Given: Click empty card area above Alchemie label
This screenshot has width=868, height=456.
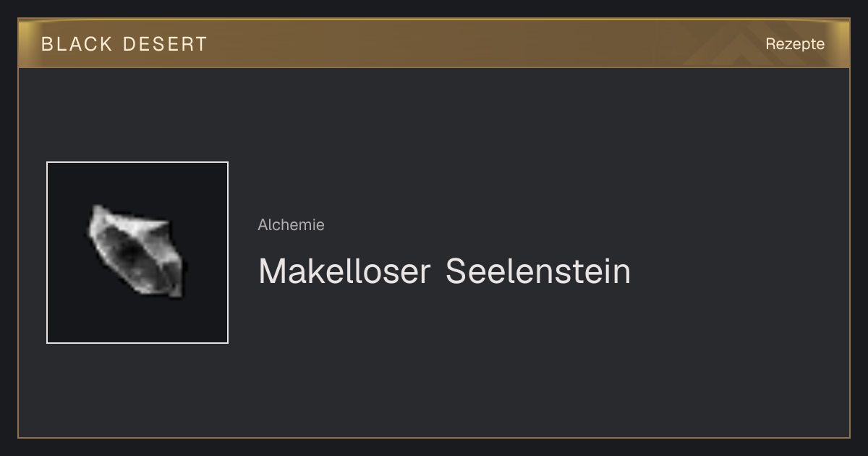Looking at the screenshot, I should [x=444, y=145].
